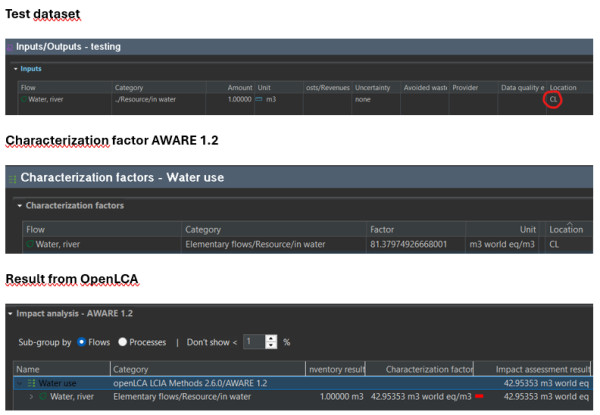Click the Amount column header in Inputs
Image resolution: width=600 pixels, height=415 pixels.
pos(240,88)
